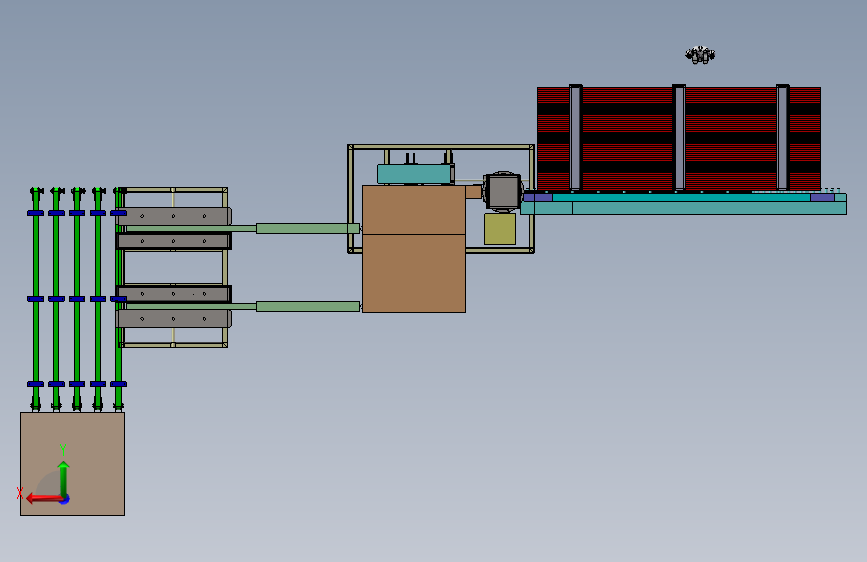Select the tan square block behind the triad
867x562 pixels.
tap(72, 464)
